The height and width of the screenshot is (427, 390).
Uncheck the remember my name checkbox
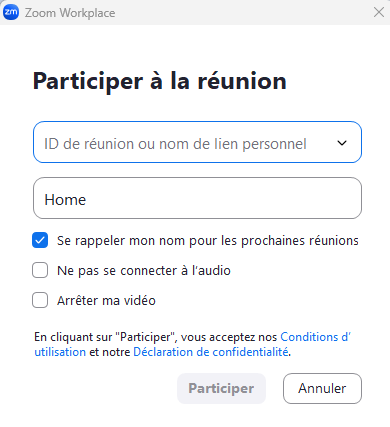point(40,240)
